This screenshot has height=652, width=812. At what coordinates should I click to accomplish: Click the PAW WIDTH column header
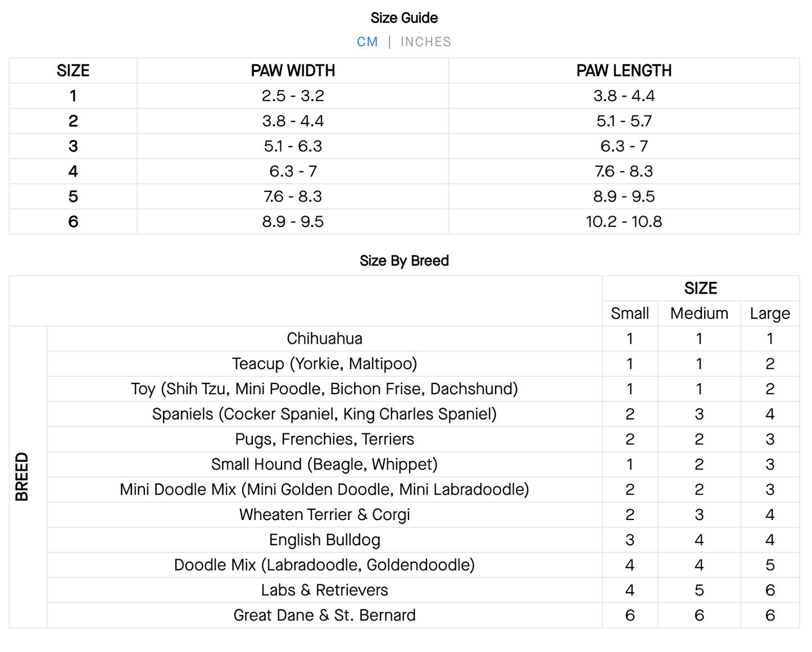pos(293,71)
